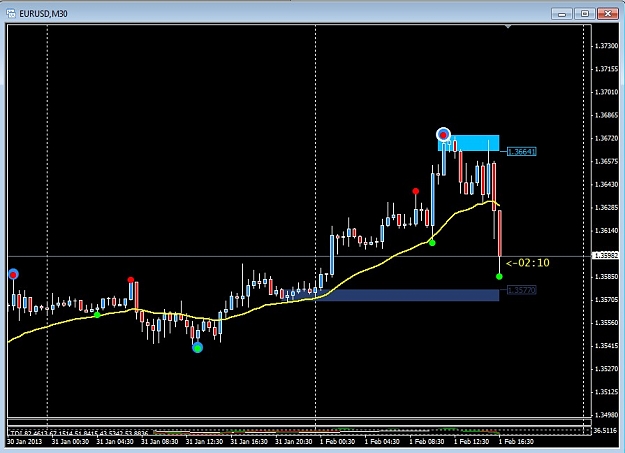Click the 1.35270 price axis label

coord(606,369)
